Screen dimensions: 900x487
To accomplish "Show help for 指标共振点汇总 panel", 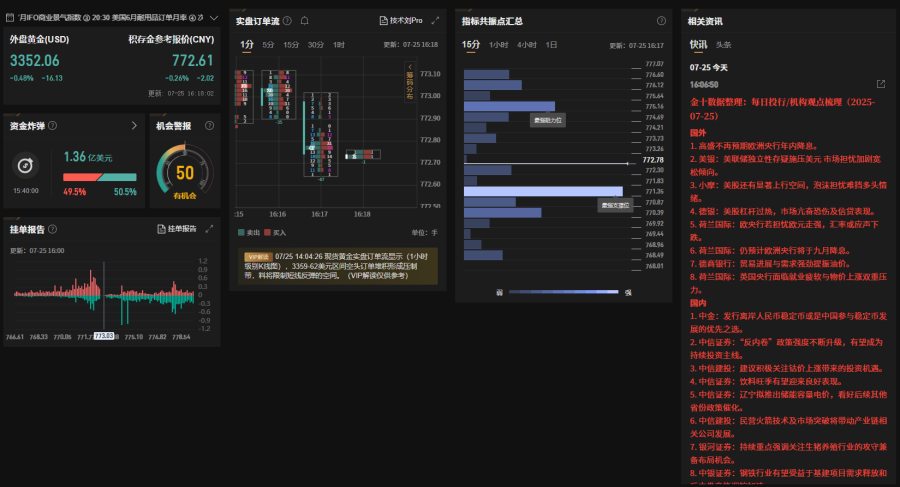I will [x=661, y=21].
